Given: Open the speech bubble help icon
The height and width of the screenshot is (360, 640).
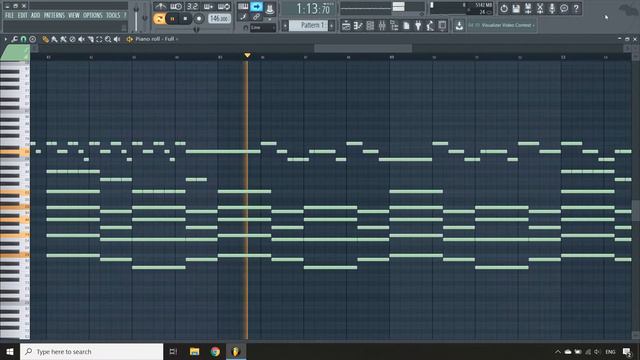Looking at the screenshot, I should pos(564,8).
